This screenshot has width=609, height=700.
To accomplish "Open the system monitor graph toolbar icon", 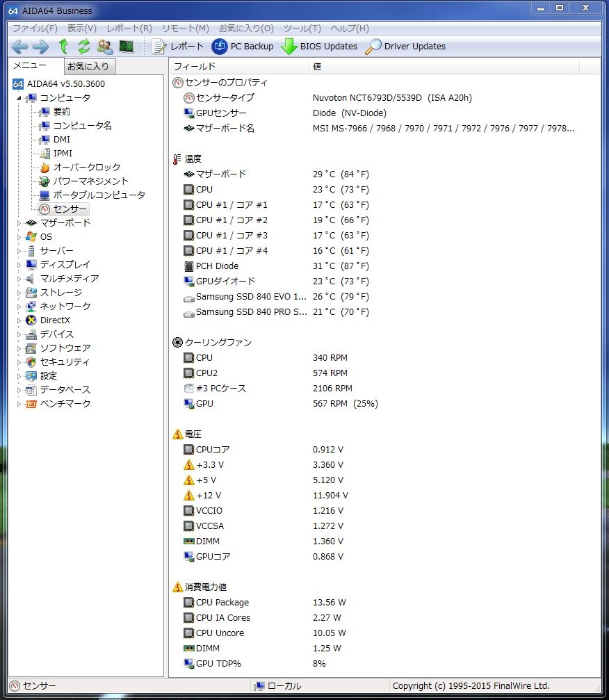I will (127, 47).
